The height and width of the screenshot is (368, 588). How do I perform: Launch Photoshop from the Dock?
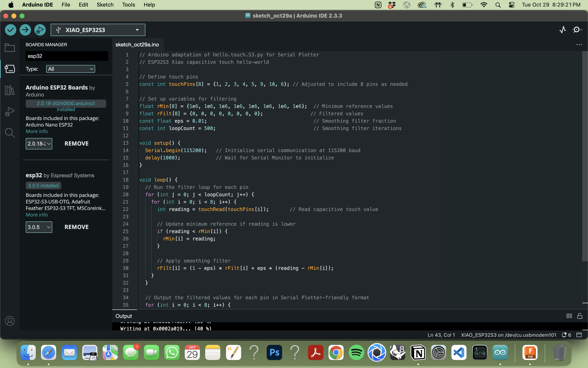275,352
